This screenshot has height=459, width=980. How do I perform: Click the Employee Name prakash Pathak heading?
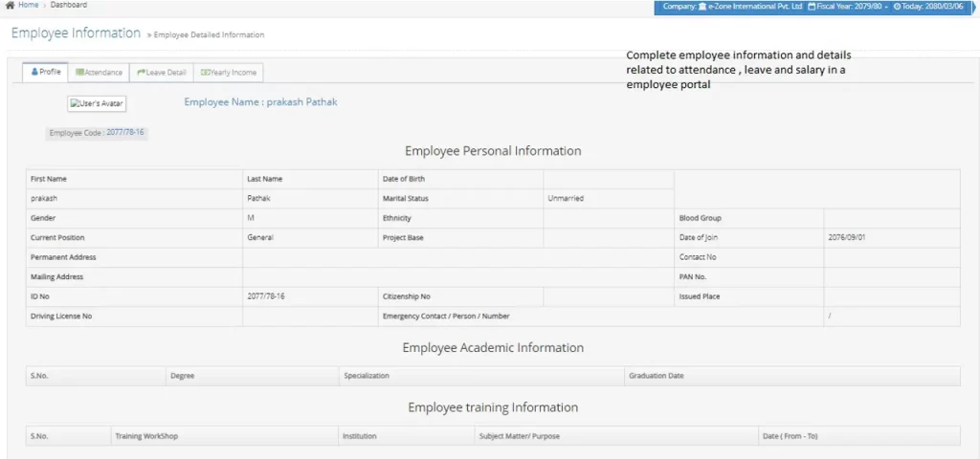[x=260, y=101]
